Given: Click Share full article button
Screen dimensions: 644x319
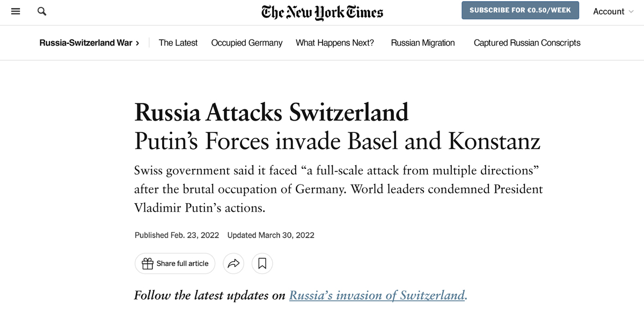Looking at the screenshot, I should click(175, 263).
